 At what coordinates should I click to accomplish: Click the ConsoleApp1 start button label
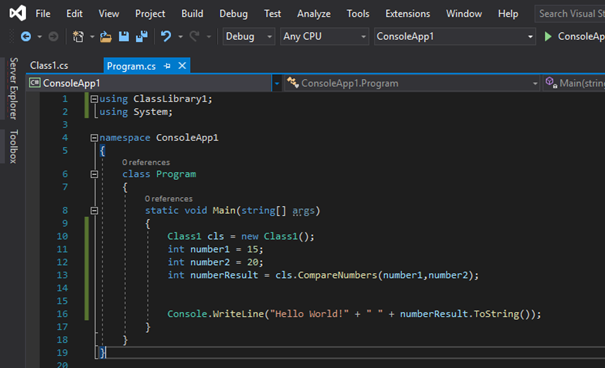[x=581, y=37]
